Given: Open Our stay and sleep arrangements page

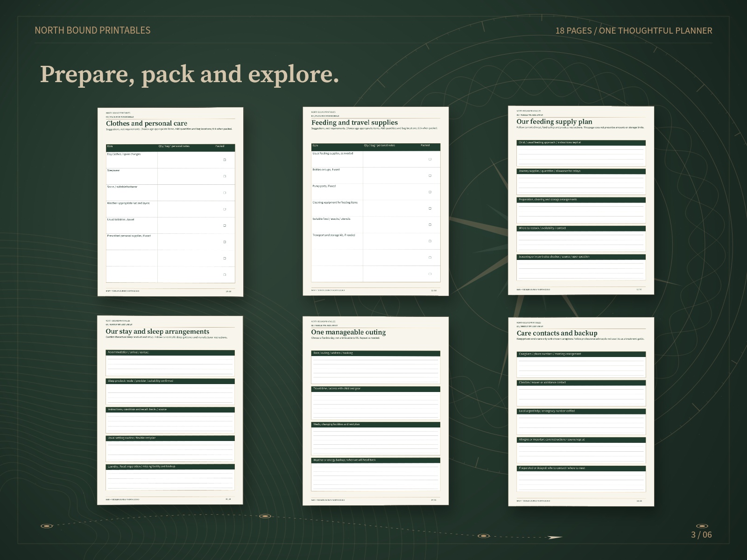Looking at the screenshot, I should tap(170, 410).
